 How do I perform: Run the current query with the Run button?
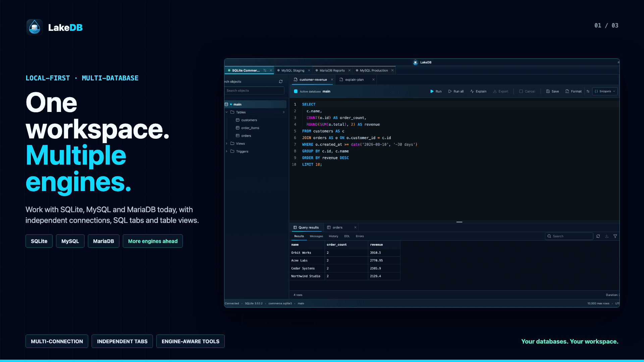[436, 92]
